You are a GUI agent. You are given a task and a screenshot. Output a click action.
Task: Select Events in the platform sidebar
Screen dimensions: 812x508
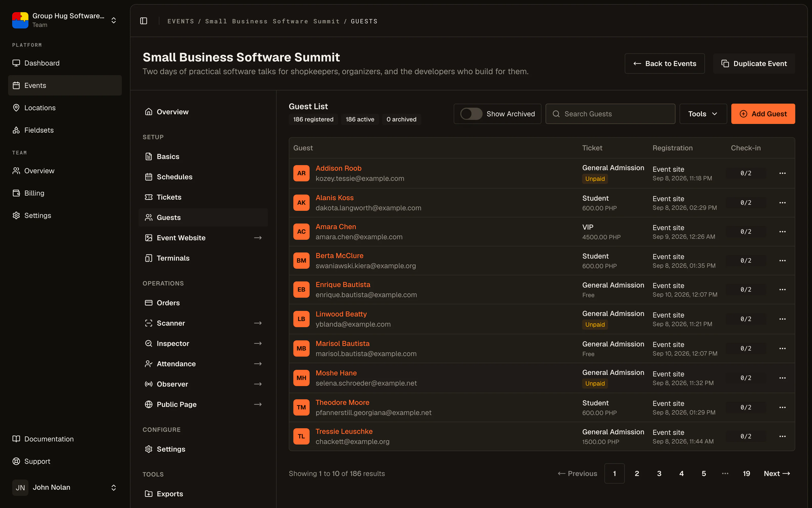click(65, 85)
